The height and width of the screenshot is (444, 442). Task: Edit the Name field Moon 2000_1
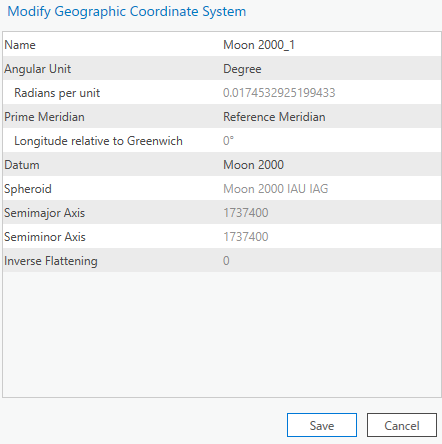331,45
